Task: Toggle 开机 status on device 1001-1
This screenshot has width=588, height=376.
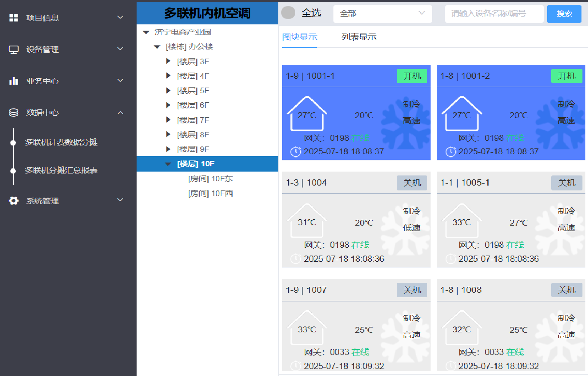Action: (x=412, y=76)
